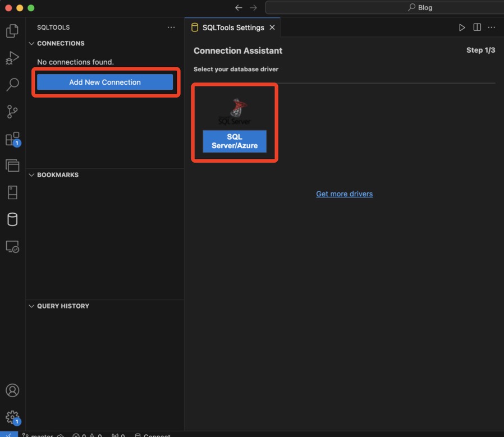Click Connect in the status bar

(153, 435)
